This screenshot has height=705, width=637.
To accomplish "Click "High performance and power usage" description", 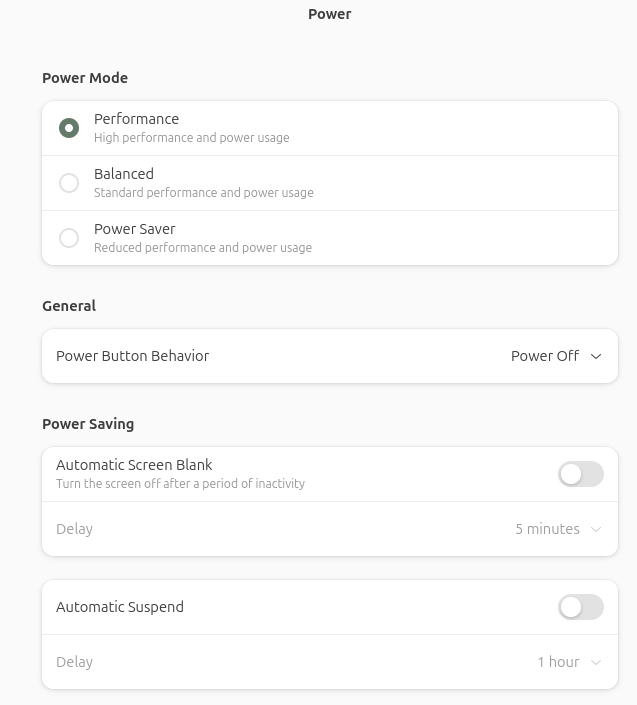I will tap(191, 138).
